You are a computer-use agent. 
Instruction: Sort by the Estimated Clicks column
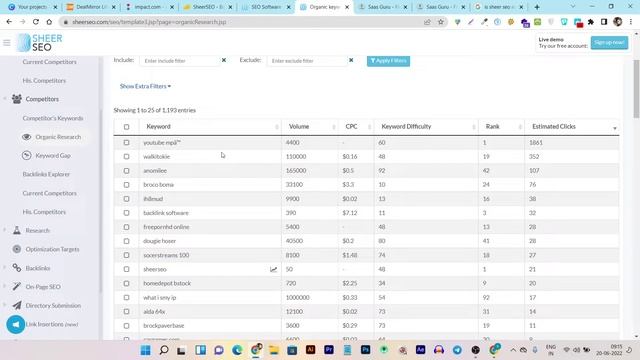pyautogui.click(x=572, y=127)
